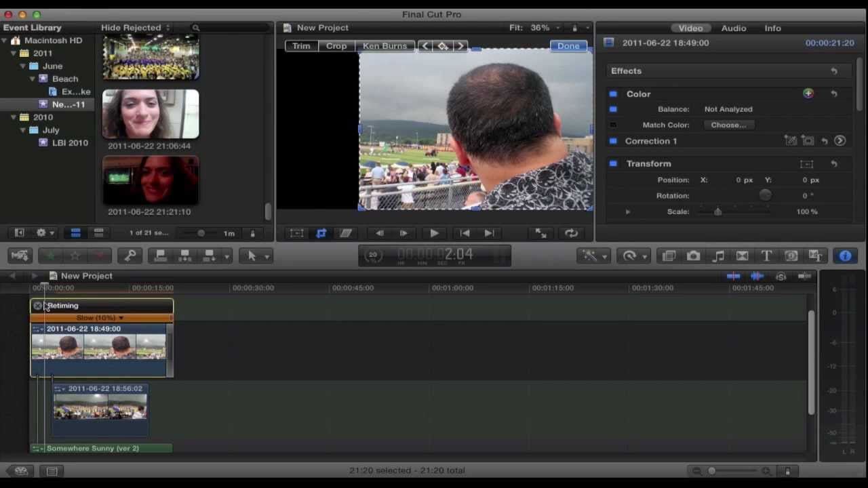
Task: Collapse the Beach event
Action: point(32,79)
